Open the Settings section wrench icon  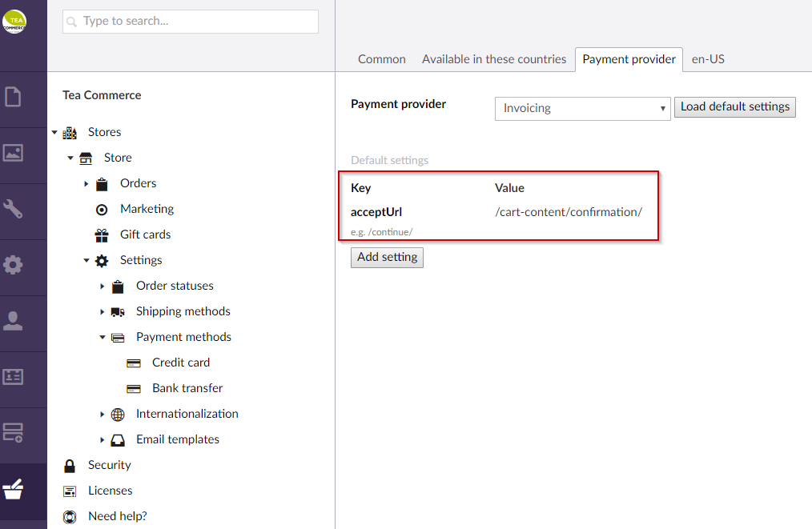[x=13, y=209]
